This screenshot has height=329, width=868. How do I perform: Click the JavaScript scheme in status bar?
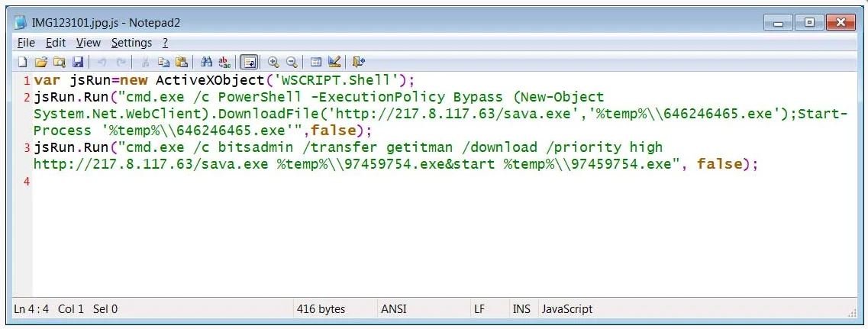coord(567,309)
